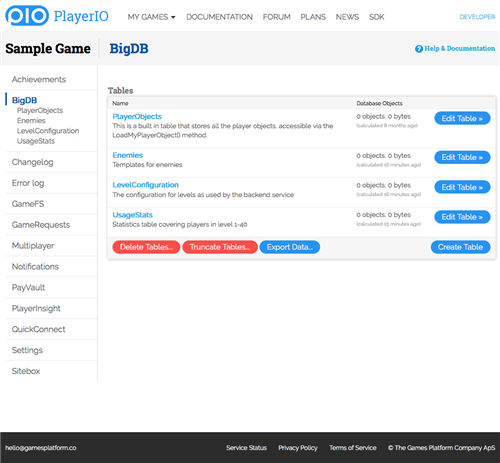Open SDK in the top navigation

point(377,17)
